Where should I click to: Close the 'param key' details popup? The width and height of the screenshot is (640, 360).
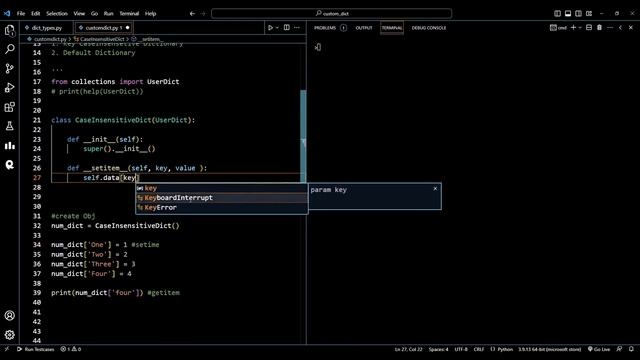[x=435, y=189]
